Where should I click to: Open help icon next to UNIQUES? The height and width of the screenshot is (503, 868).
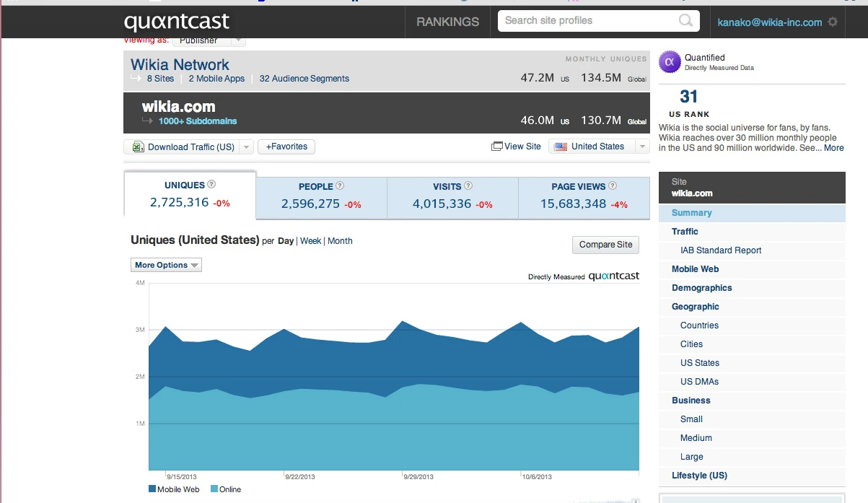pos(211,185)
